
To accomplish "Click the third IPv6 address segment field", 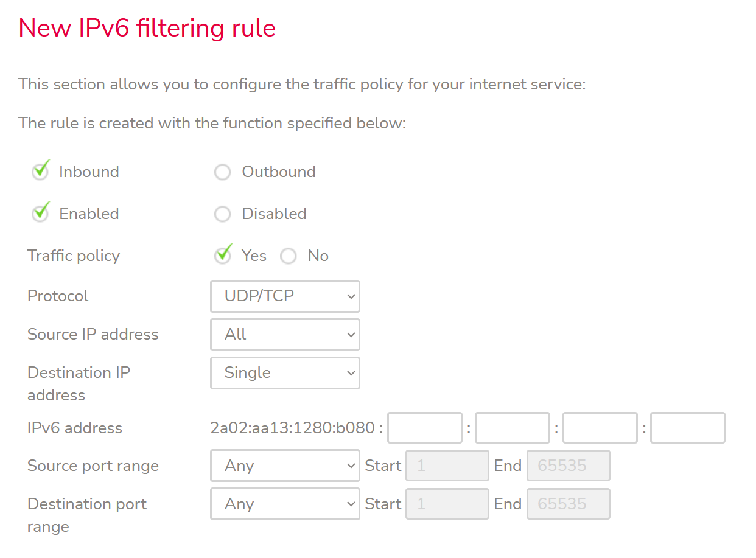I will tap(600, 428).
